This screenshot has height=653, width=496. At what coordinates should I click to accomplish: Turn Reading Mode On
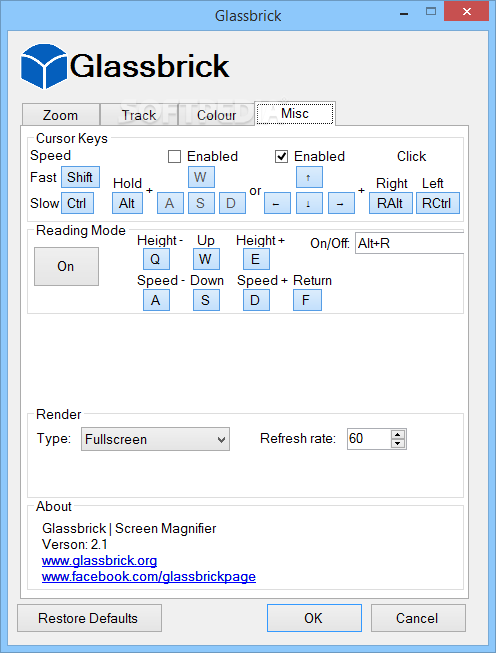tap(66, 267)
